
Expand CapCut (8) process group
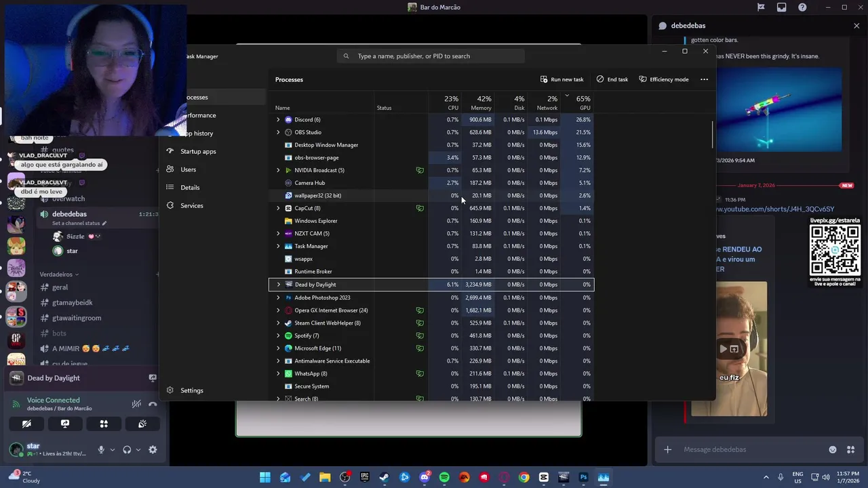(x=278, y=208)
